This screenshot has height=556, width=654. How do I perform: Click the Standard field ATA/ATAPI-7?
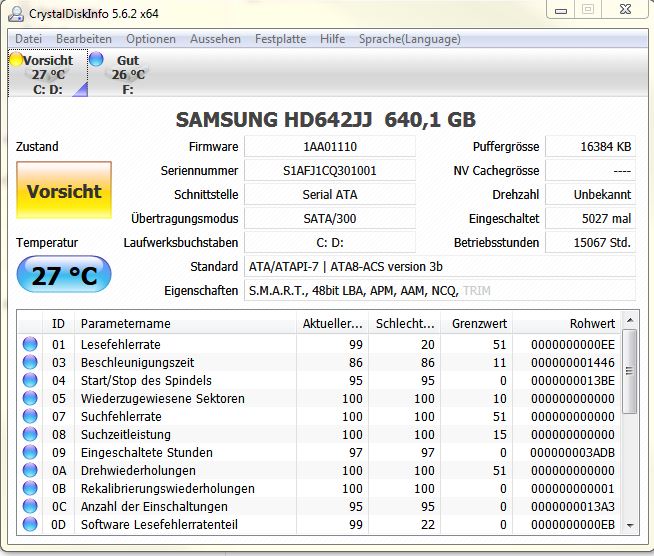pyautogui.click(x=440, y=266)
